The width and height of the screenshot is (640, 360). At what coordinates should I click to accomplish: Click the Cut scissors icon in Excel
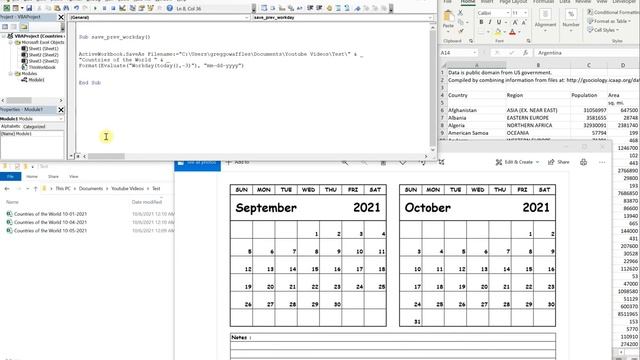click(x=461, y=13)
